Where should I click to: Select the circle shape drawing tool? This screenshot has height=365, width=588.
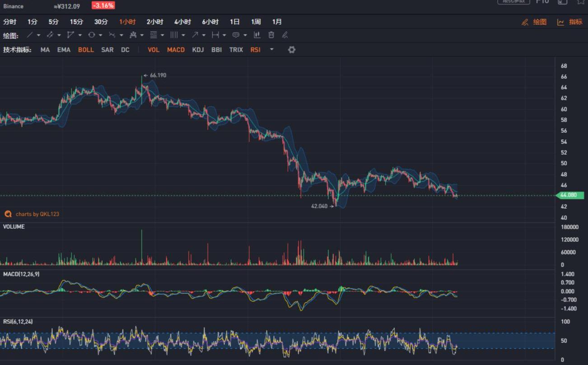(92, 35)
